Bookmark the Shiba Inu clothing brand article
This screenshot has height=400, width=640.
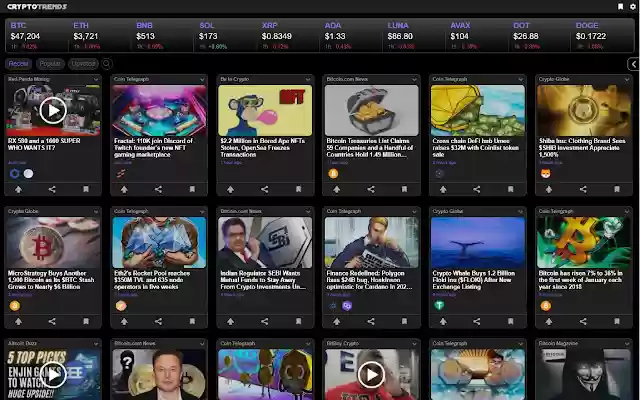[x=617, y=189]
